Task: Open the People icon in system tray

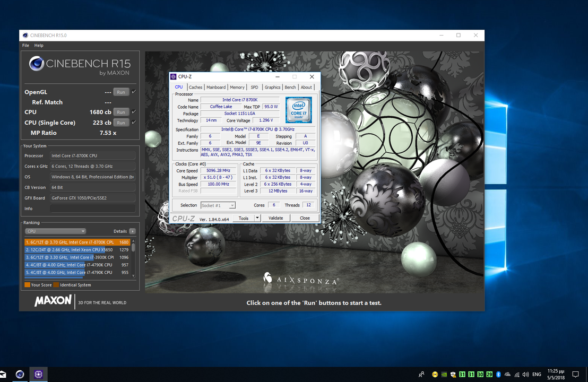Action: (x=421, y=374)
